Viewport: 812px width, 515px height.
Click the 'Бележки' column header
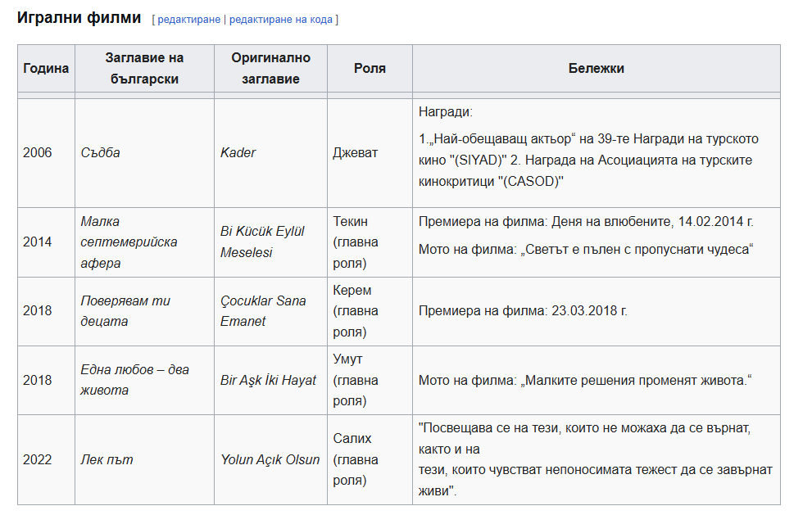pos(596,69)
